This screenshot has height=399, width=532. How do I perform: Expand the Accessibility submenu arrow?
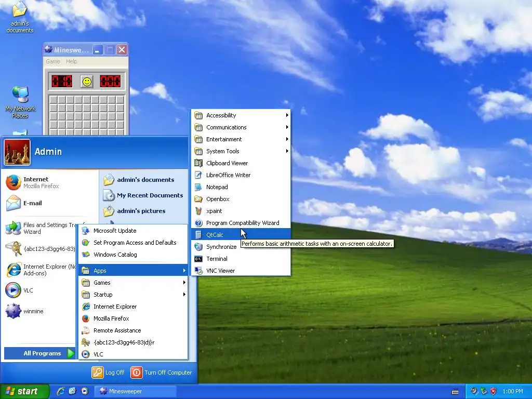click(x=287, y=115)
